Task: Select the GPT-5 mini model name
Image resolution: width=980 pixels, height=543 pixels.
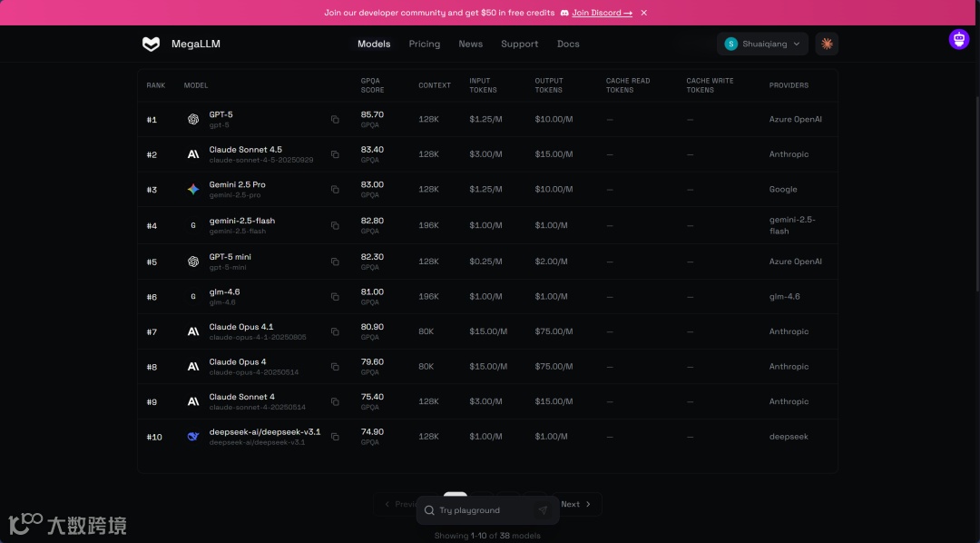Action: pos(230,256)
